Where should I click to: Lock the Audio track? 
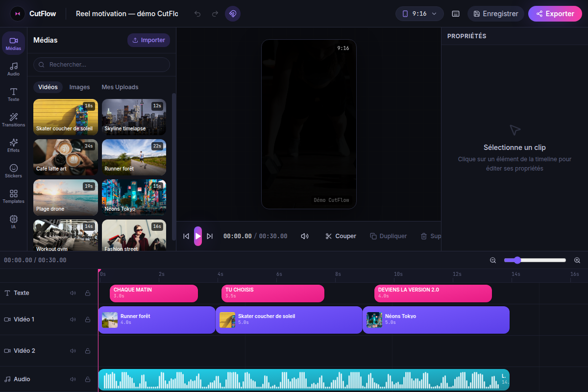pyautogui.click(x=88, y=379)
